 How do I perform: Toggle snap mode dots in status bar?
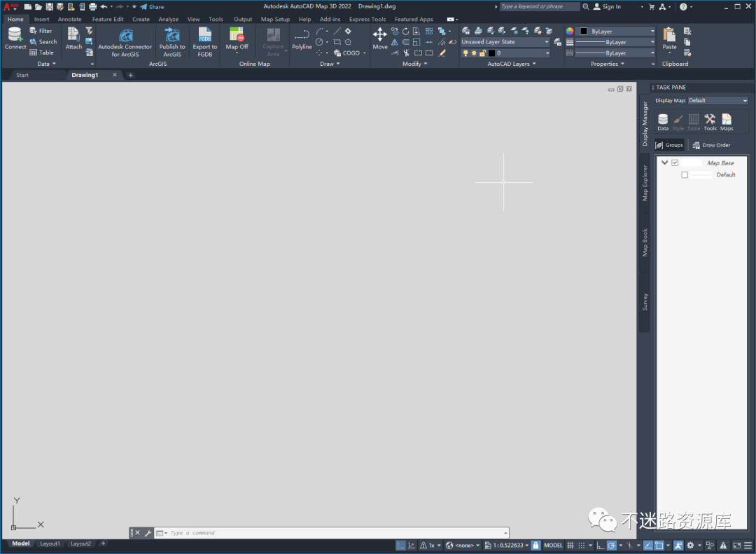click(582, 546)
